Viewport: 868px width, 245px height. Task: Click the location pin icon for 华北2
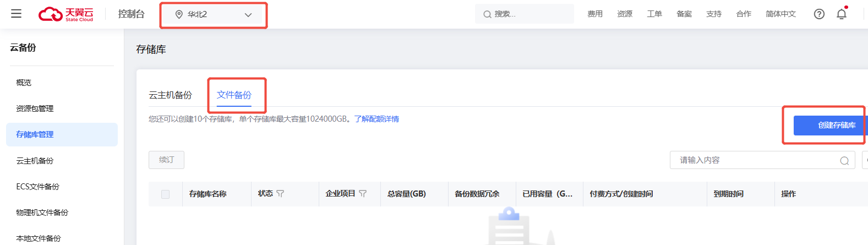point(179,15)
